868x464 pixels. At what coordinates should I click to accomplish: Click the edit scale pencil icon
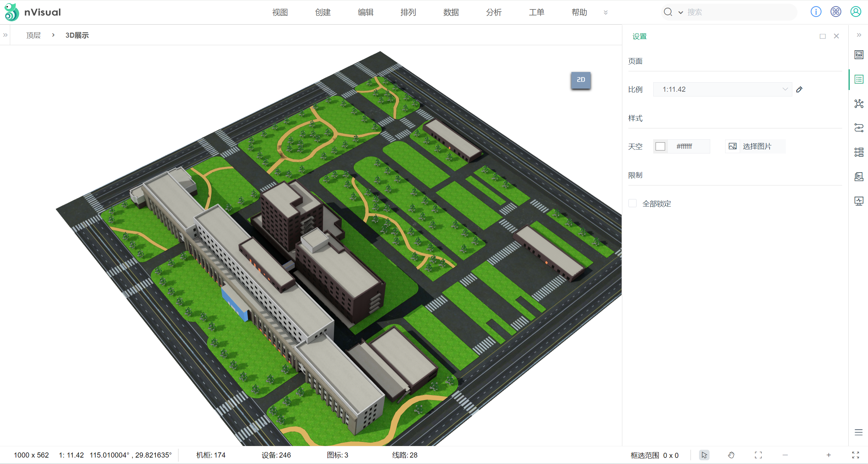tap(799, 89)
